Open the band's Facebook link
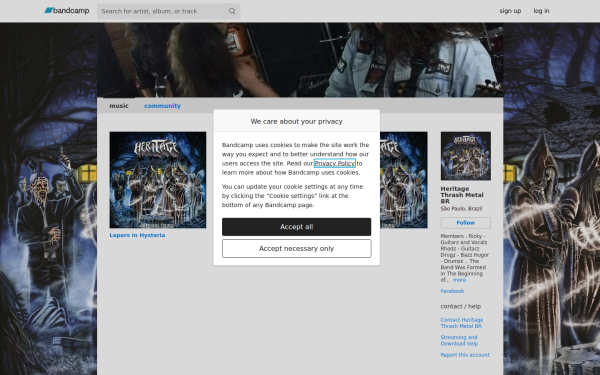600x375 pixels. pos(452,291)
